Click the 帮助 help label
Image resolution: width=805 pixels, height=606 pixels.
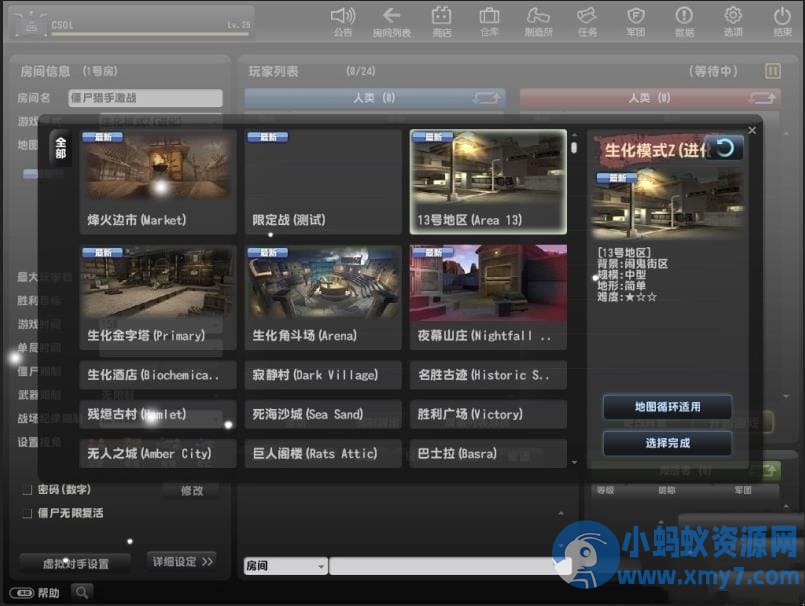coord(48,593)
